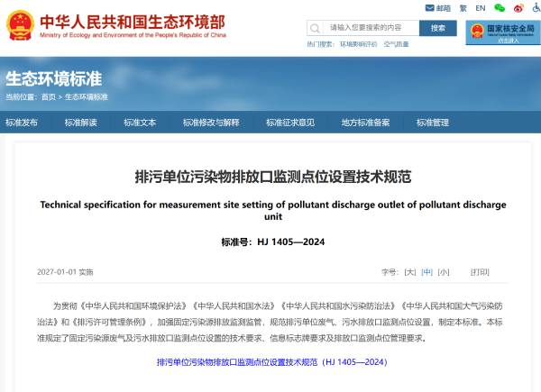
Task: Click the 标准号: HJ 1405—2024 text
Action: click(273, 242)
